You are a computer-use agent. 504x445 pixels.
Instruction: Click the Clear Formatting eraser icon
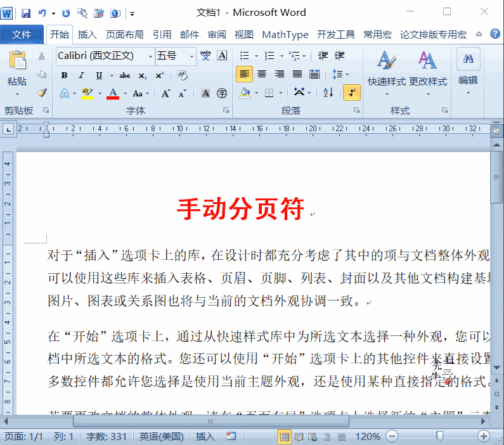182,75
